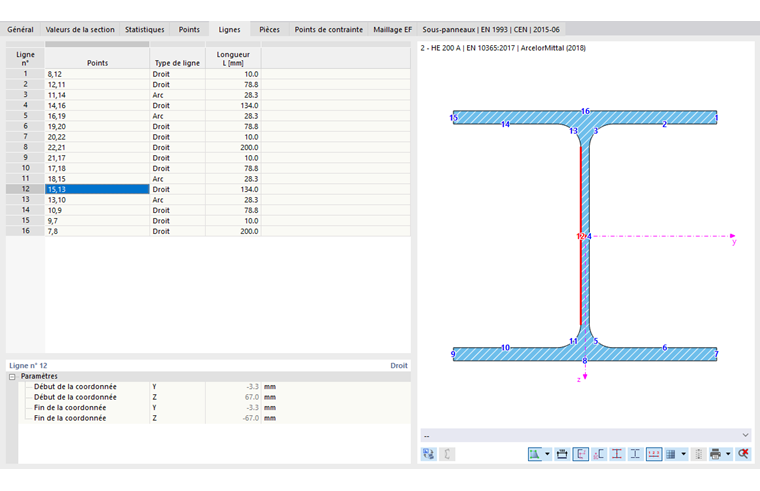The height and width of the screenshot is (491, 760).
Task: Select the points cell '13,10'
Action: click(97, 200)
